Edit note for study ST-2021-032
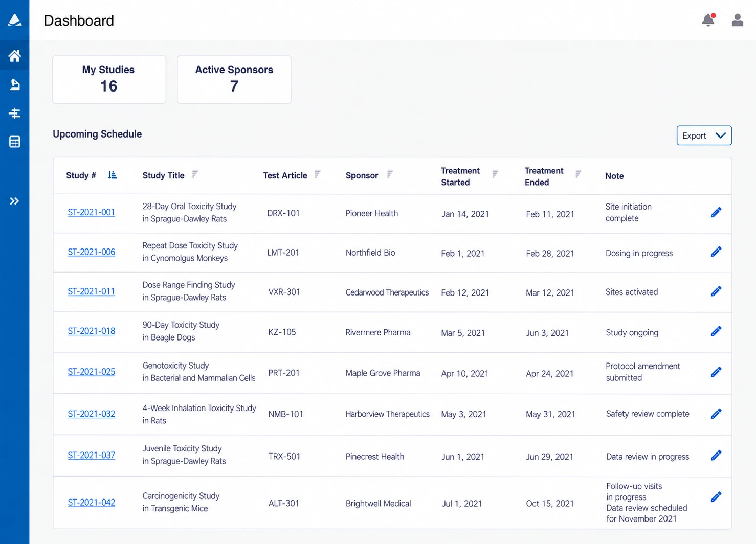756x544 pixels. (716, 414)
